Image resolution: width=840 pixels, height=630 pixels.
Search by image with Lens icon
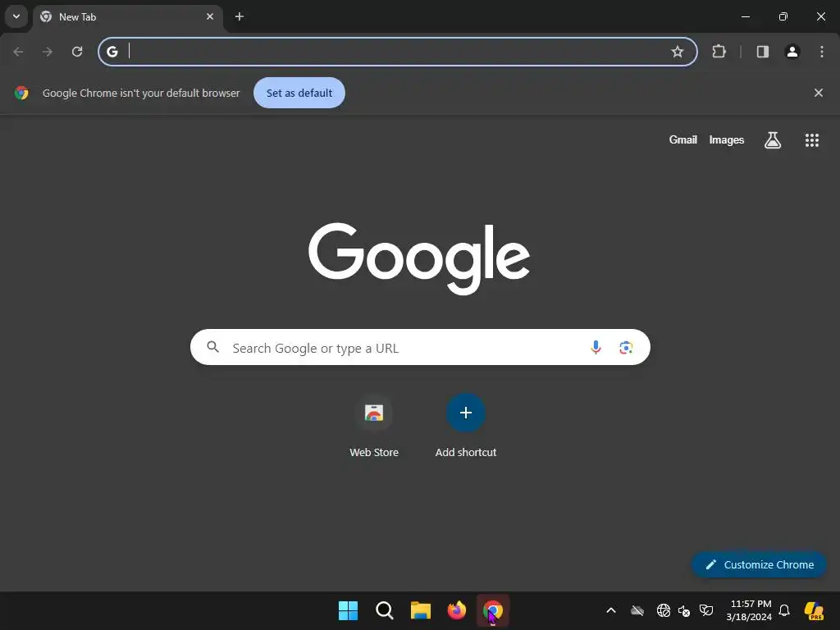[x=626, y=347]
